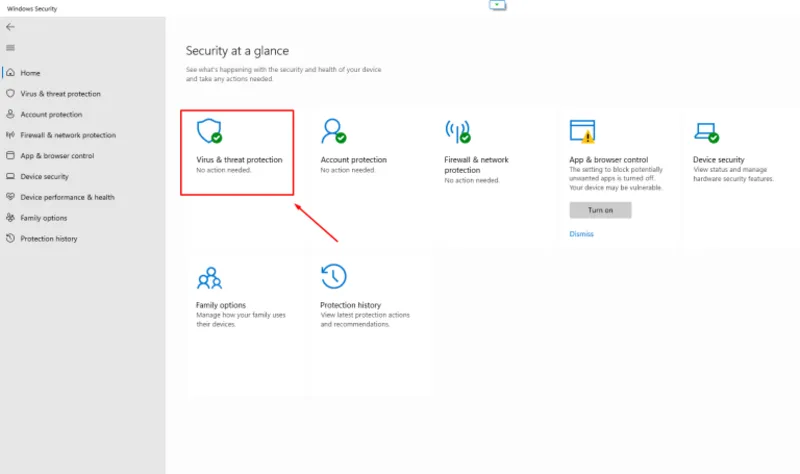The height and width of the screenshot is (474, 800).
Task: Click the heart icon beside Device performance & health
Action: click(x=10, y=196)
